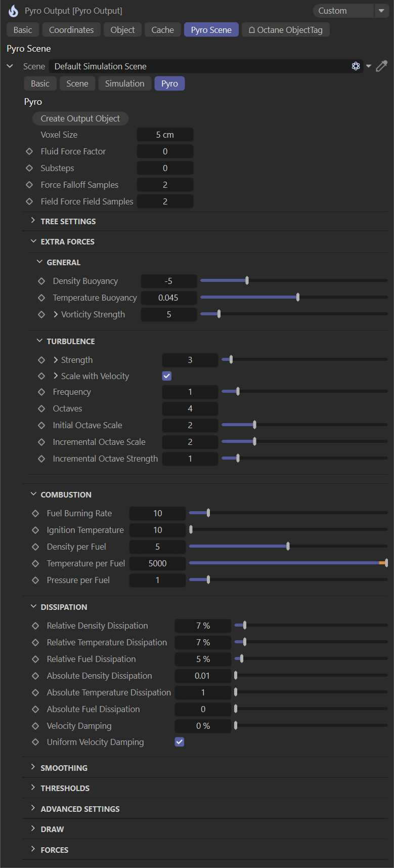Click the Temperature Buoyancy slider handle

[x=298, y=298]
